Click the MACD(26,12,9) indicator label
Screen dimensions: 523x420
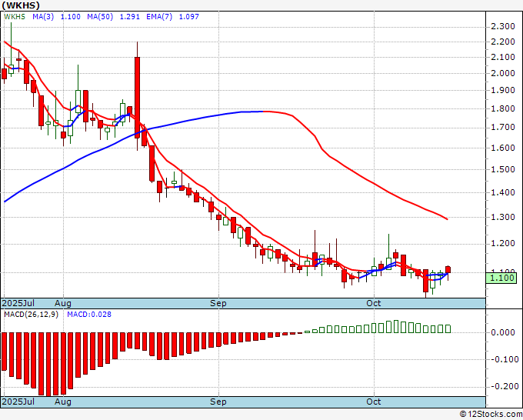pyautogui.click(x=31, y=315)
